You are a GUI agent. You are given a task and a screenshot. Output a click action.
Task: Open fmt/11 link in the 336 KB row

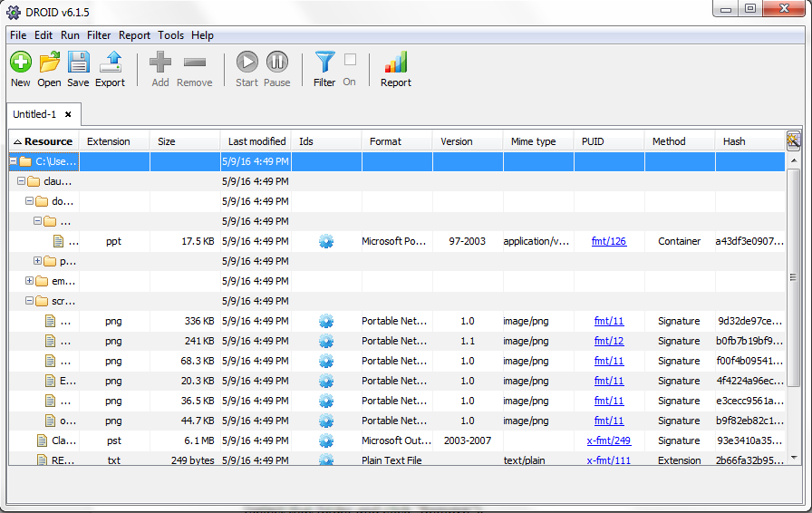609,321
